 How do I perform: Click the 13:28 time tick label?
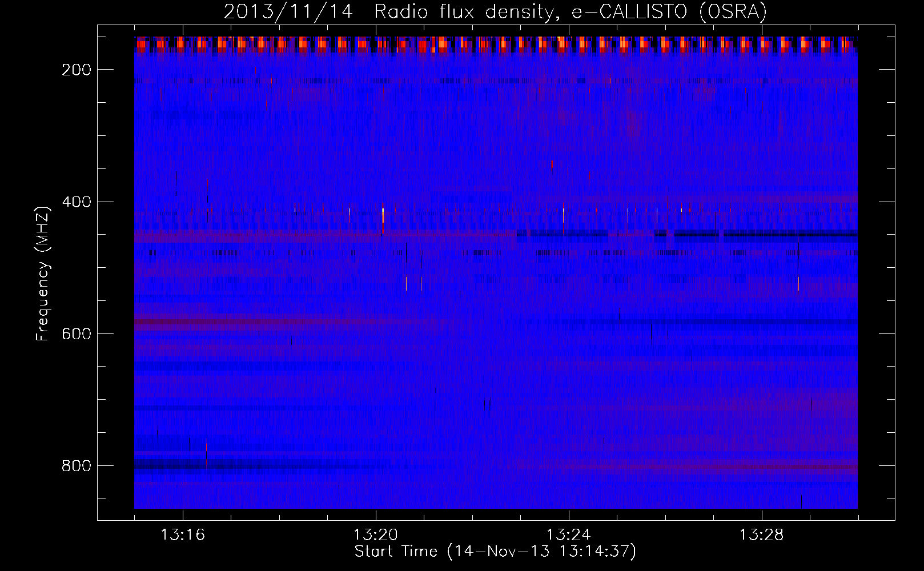click(x=762, y=534)
